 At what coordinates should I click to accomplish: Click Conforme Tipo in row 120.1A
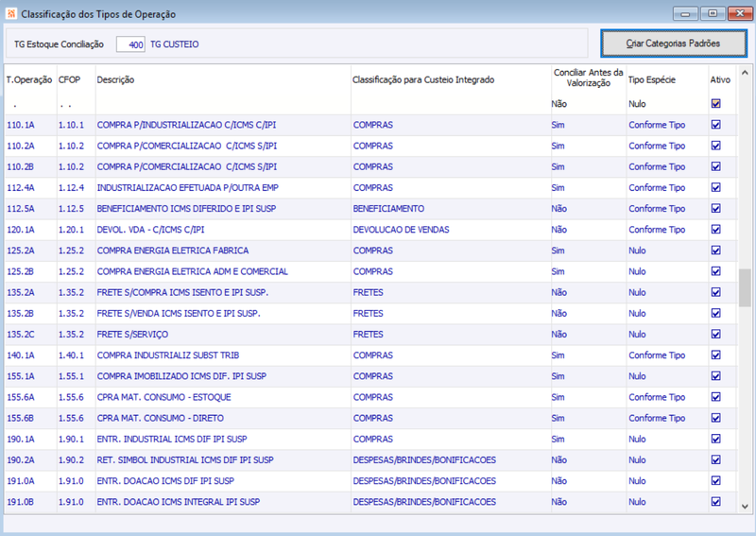657,230
